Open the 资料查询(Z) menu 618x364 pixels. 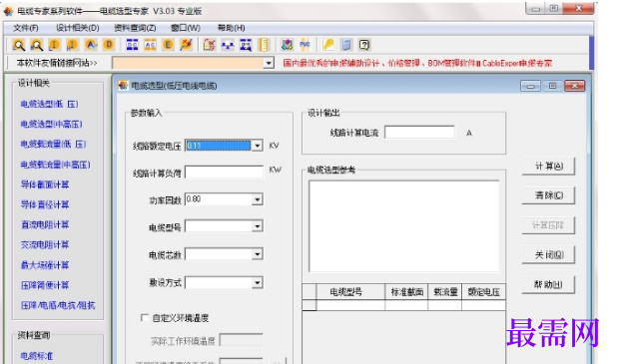pyautogui.click(x=135, y=28)
